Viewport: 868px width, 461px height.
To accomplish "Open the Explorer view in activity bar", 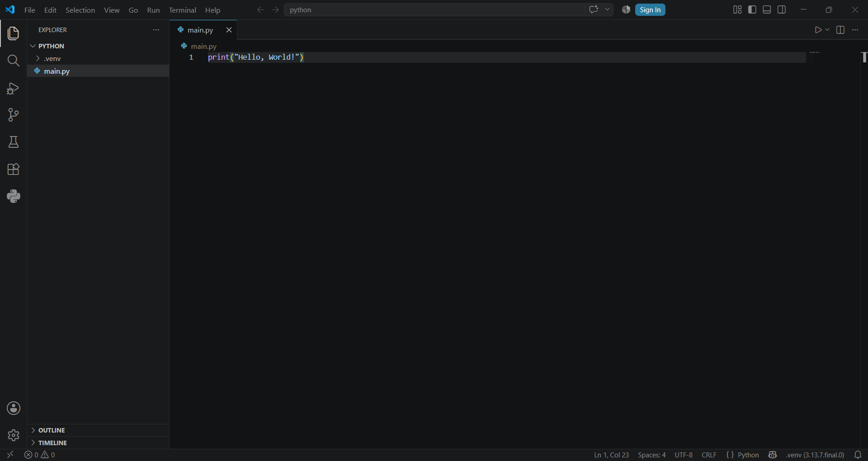I will [x=14, y=33].
